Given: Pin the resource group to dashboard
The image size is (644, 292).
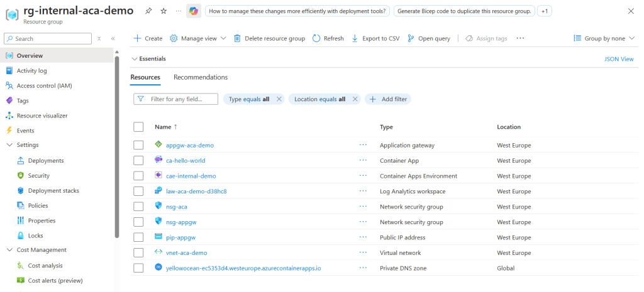Looking at the screenshot, I should (x=148, y=11).
